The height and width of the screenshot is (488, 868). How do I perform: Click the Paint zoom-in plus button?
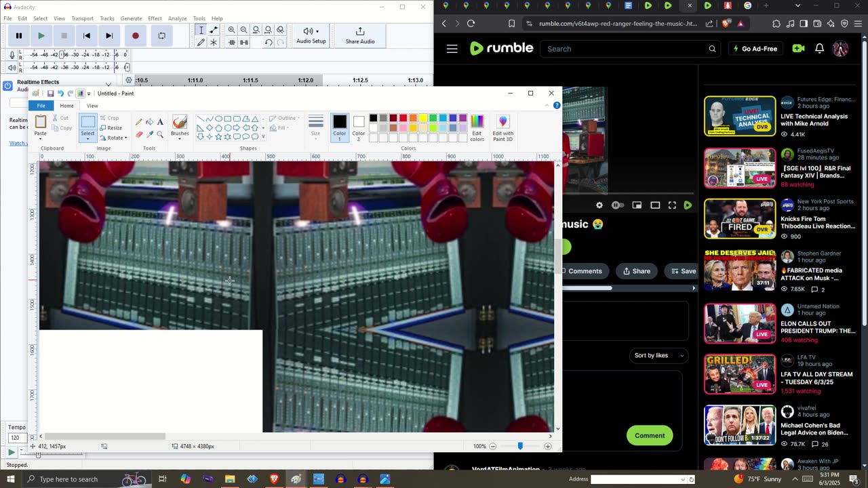548,446
